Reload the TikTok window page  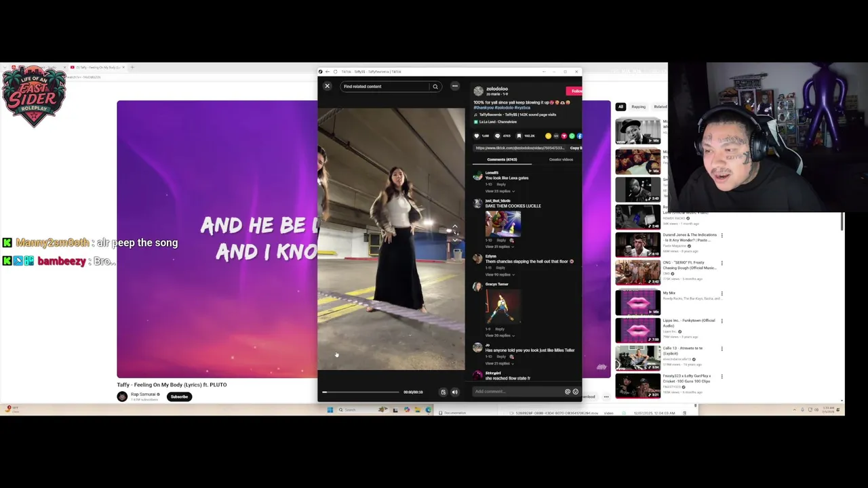[335, 71]
